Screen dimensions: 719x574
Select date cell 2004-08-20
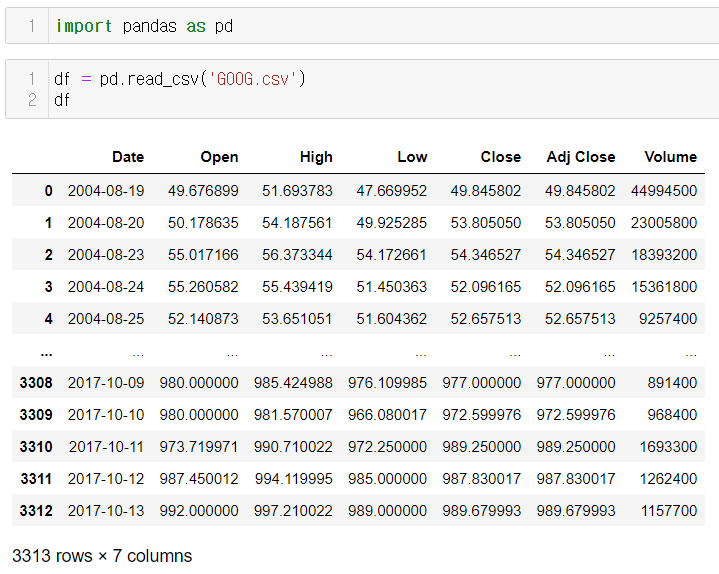(x=106, y=223)
